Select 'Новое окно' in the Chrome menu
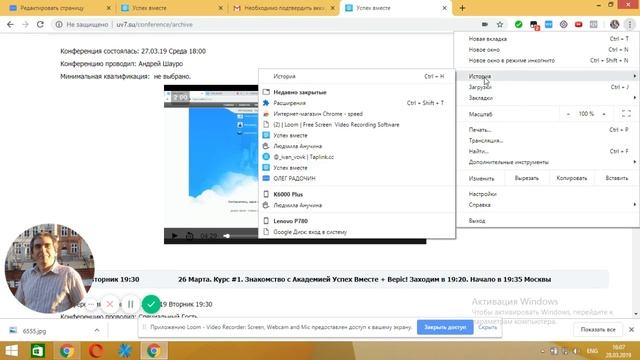Viewport: 640px width, 360px height. click(x=547, y=49)
